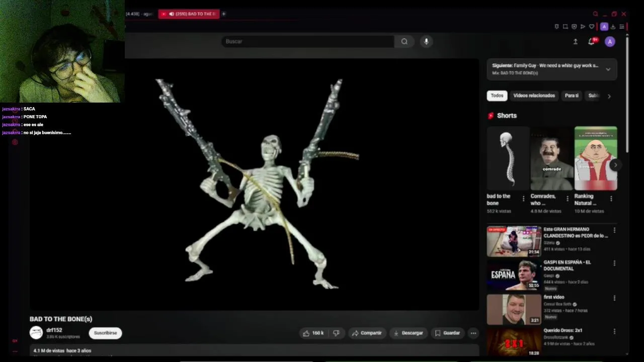Click the Guardar button
This screenshot has width=644, height=362.
click(447, 333)
